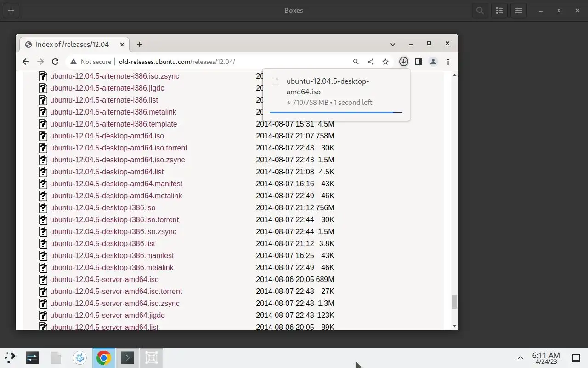Image resolution: width=588 pixels, height=368 pixels.
Task: Click the Boxes new machine plus button
Action: pos(11,11)
